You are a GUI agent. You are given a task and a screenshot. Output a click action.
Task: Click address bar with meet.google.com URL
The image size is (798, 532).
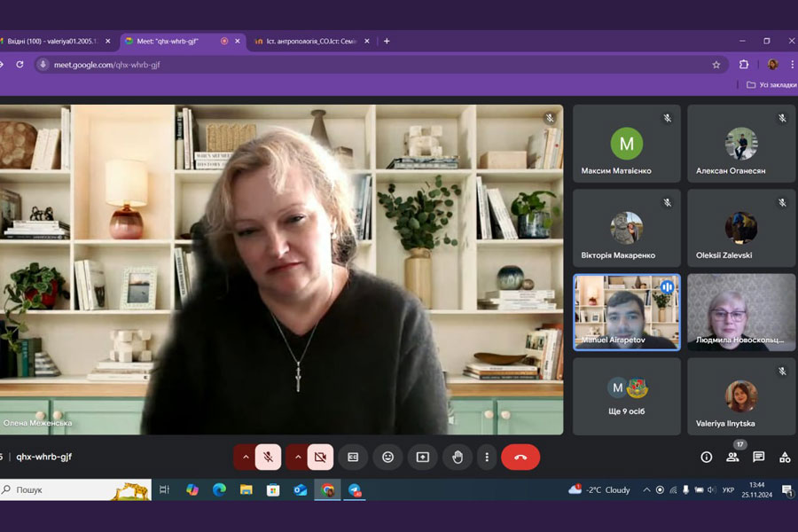(x=379, y=65)
